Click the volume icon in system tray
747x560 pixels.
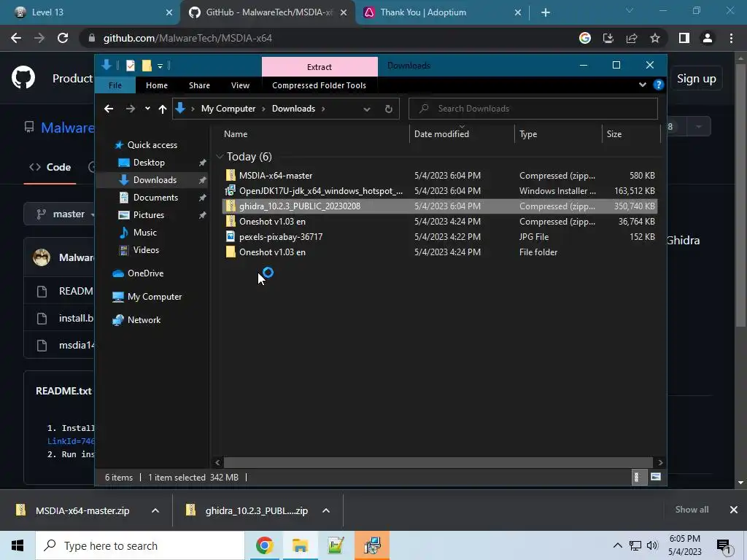652,545
